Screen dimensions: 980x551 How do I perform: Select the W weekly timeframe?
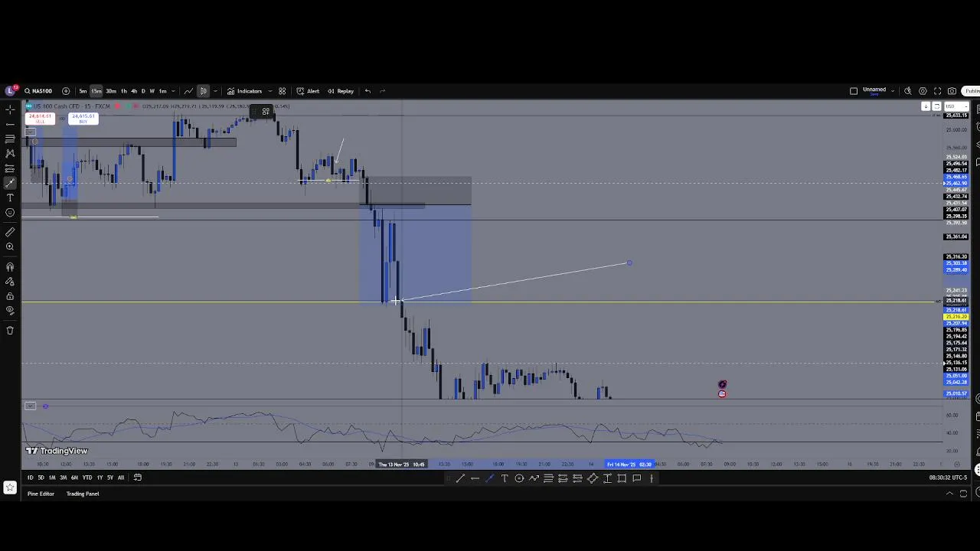[x=152, y=91]
